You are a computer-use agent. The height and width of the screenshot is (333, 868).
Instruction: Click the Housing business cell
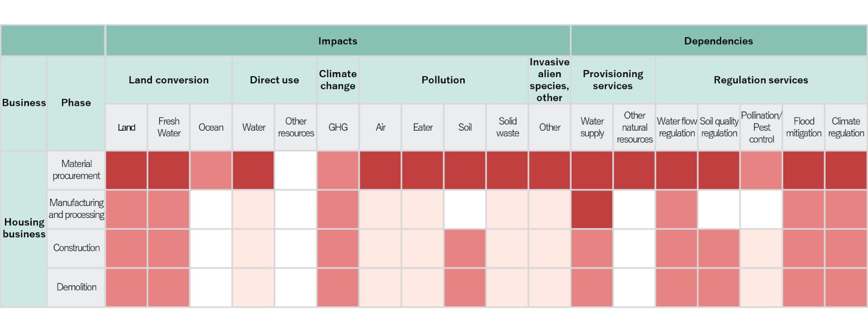point(24,228)
